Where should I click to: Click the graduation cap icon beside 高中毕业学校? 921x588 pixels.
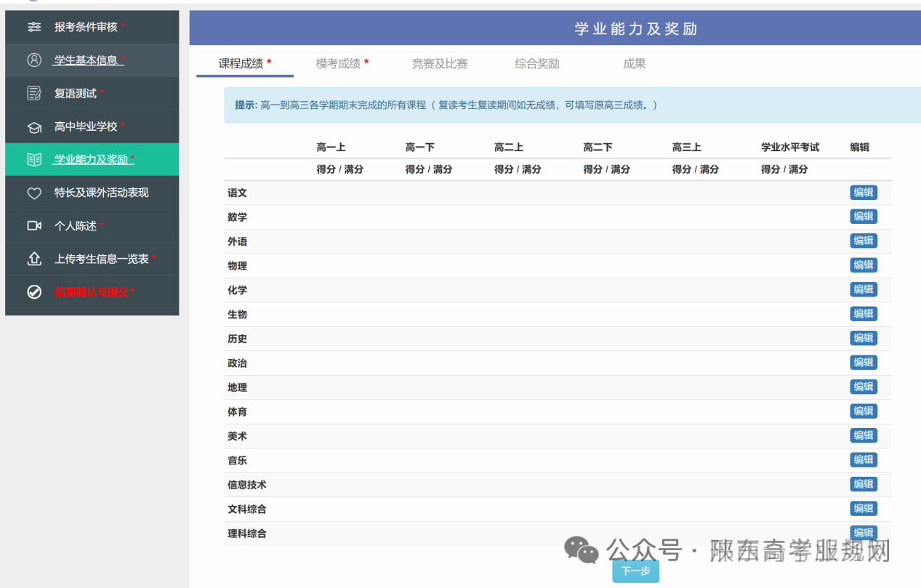pyautogui.click(x=34, y=127)
